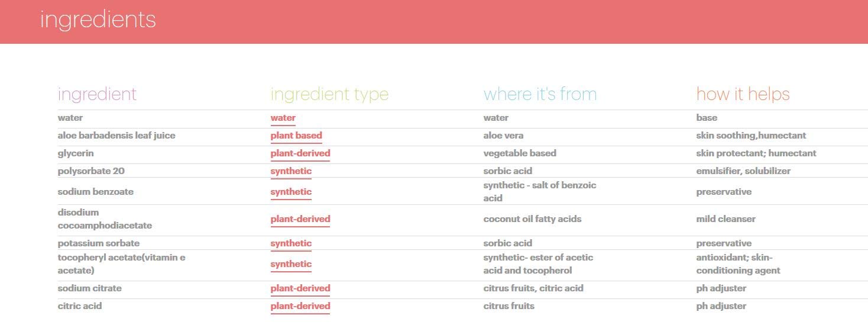
Task: Click the where it's from heading
Action: pyautogui.click(x=540, y=94)
